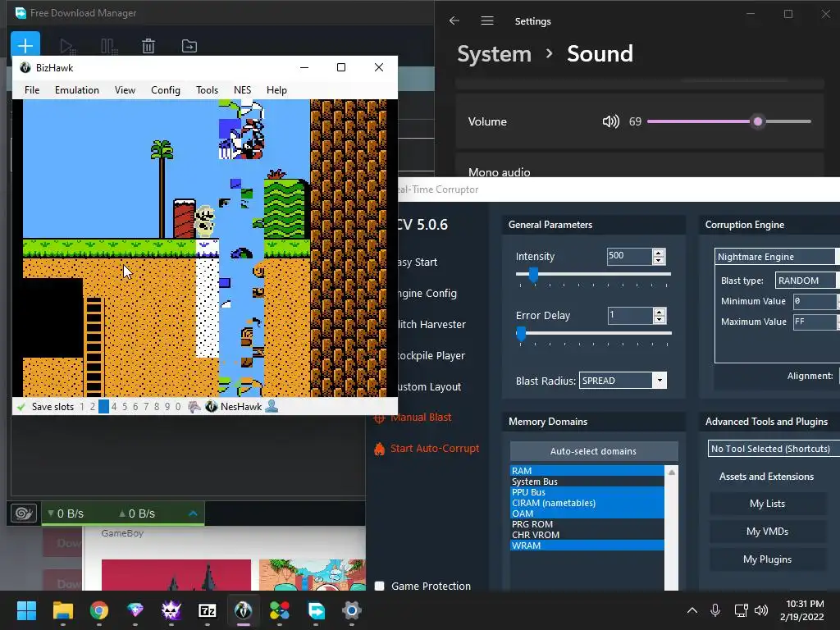Click the move-to-folder icon in Free Download Manager
This screenshot has width=840, height=630.
click(189, 46)
